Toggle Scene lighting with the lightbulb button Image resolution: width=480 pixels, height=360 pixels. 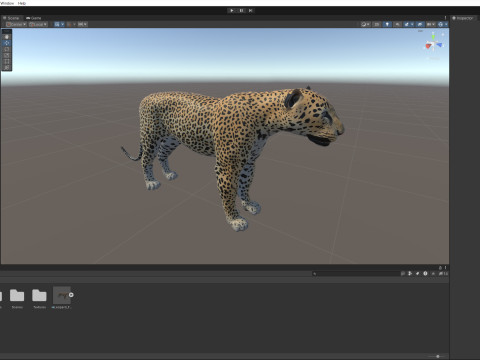click(387, 24)
